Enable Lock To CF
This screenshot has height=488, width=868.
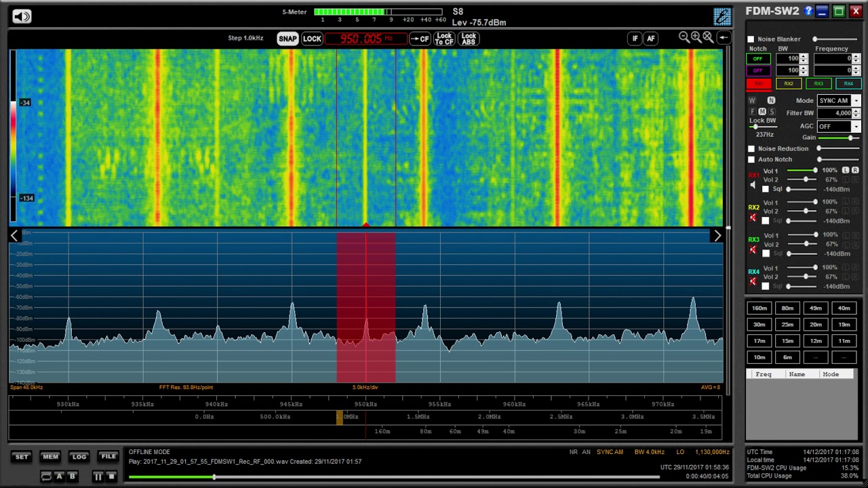coord(444,39)
